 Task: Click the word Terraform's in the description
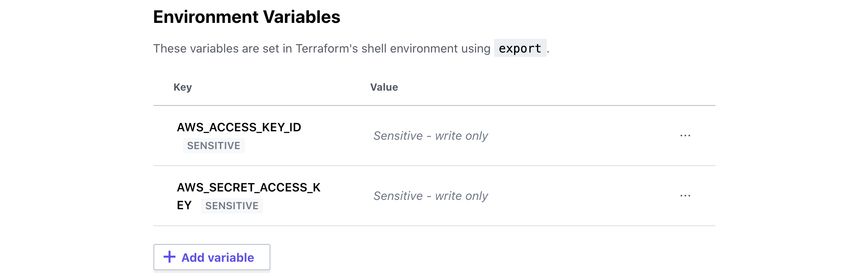327,49
